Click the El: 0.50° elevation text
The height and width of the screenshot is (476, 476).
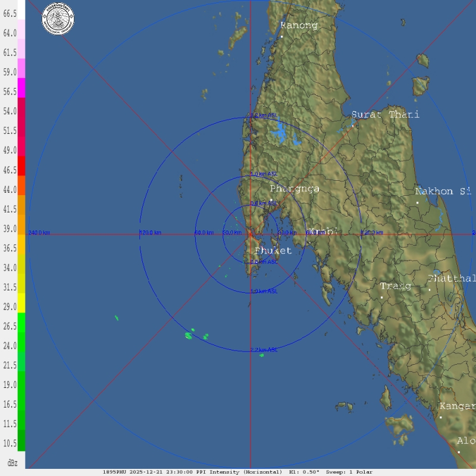click(304, 472)
